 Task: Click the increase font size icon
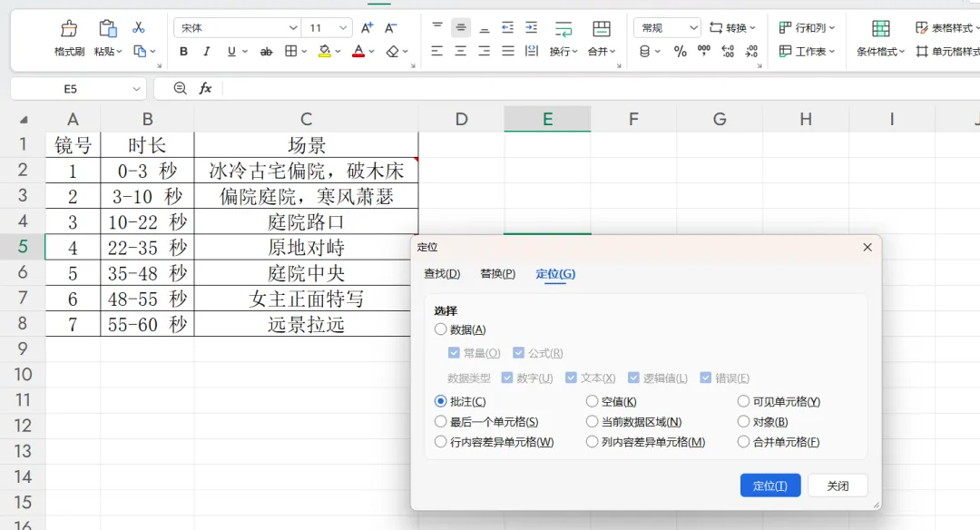point(367,27)
